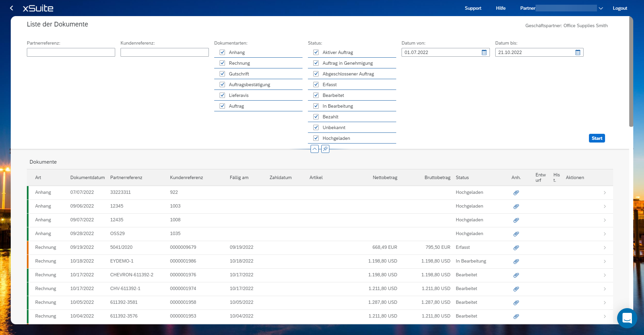Open the Datum von calendar picker
The image size is (644, 335).
(484, 52)
